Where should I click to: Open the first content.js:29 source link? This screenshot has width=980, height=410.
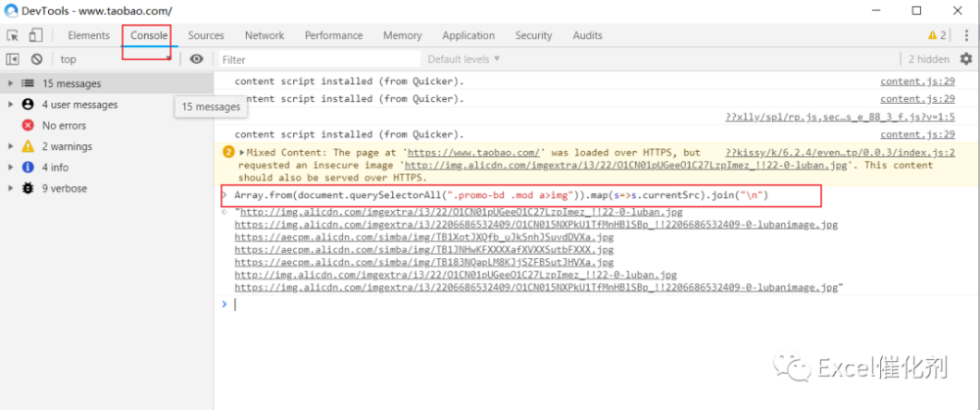point(917,81)
